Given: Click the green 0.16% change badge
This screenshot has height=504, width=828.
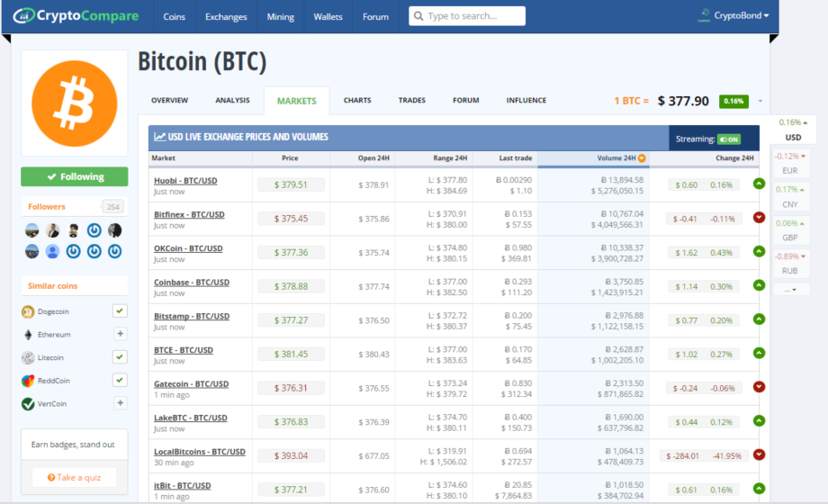Looking at the screenshot, I should 733,101.
